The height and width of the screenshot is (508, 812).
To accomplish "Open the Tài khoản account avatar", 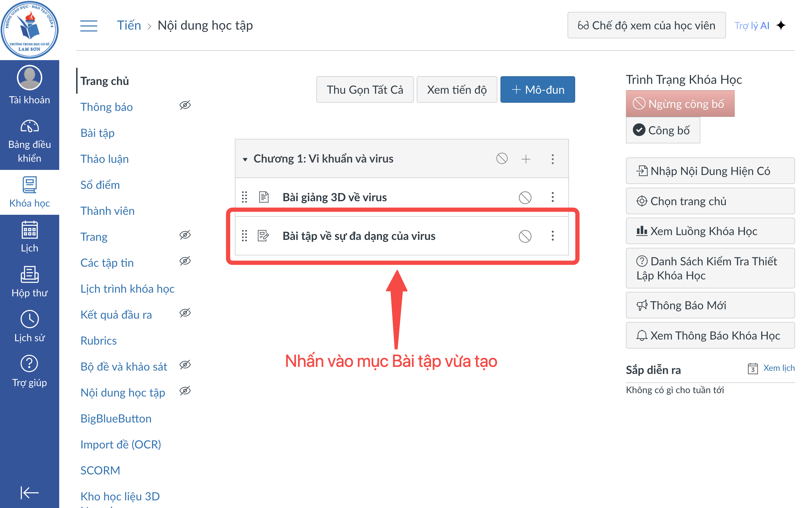I will [30, 78].
